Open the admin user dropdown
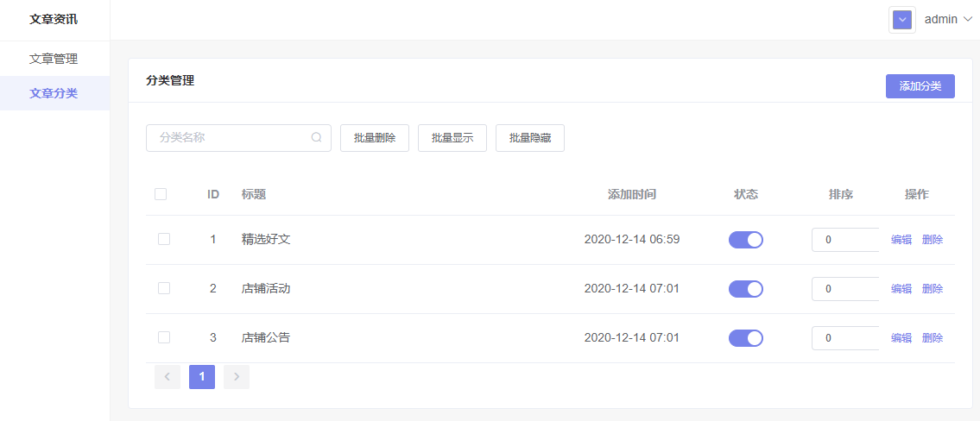 coord(949,19)
